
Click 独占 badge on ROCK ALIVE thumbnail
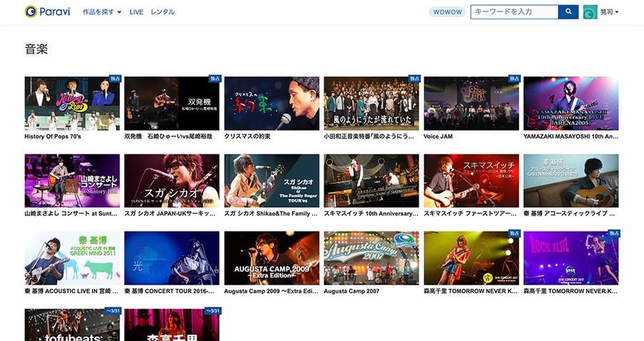pos(614,233)
